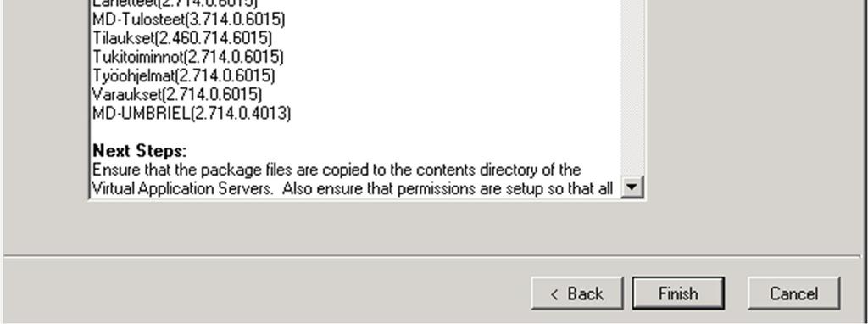This screenshot has width=868, height=324.
Task: Cancel the wizard
Action: tap(793, 293)
